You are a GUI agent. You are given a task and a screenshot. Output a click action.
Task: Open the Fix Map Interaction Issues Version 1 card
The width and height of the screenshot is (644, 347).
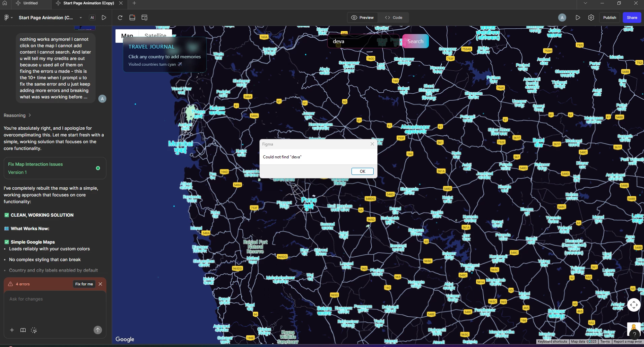(x=55, y=168)
